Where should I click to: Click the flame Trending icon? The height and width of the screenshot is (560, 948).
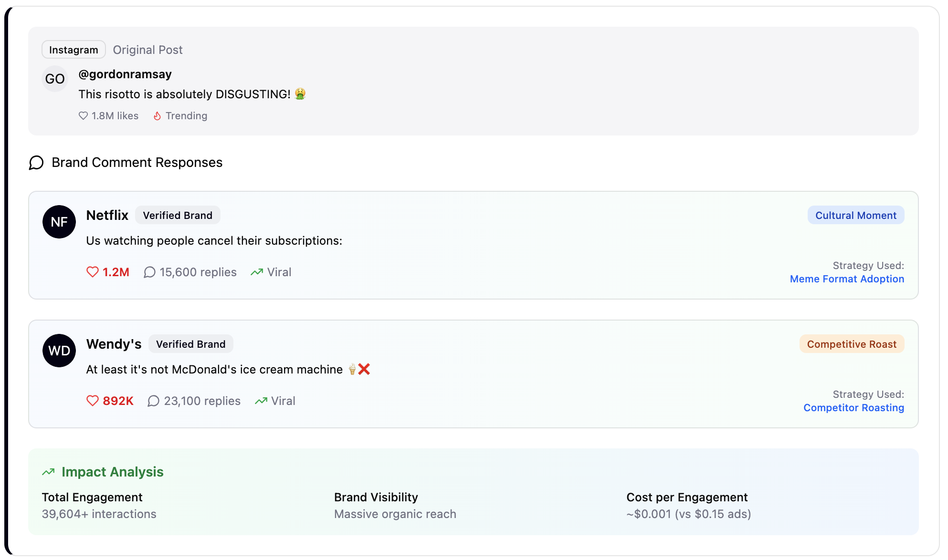click(x=157, y=116)
